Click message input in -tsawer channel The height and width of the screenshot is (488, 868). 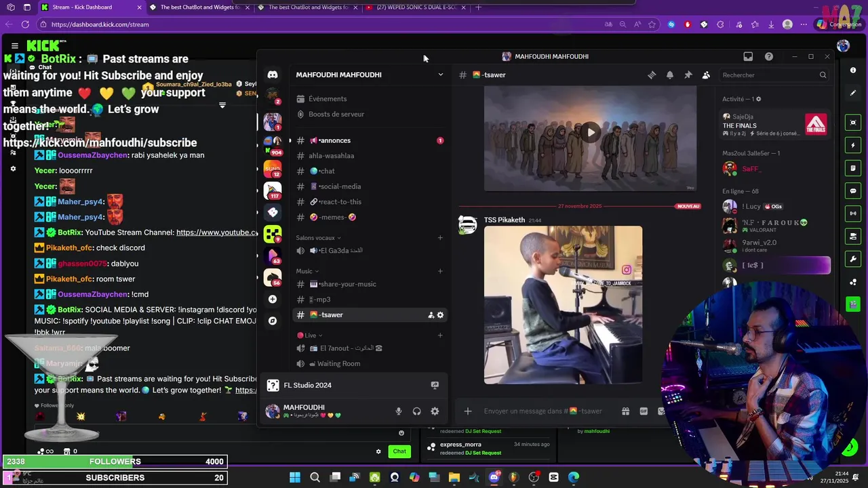pyautogui.click(x=542, y=411)
